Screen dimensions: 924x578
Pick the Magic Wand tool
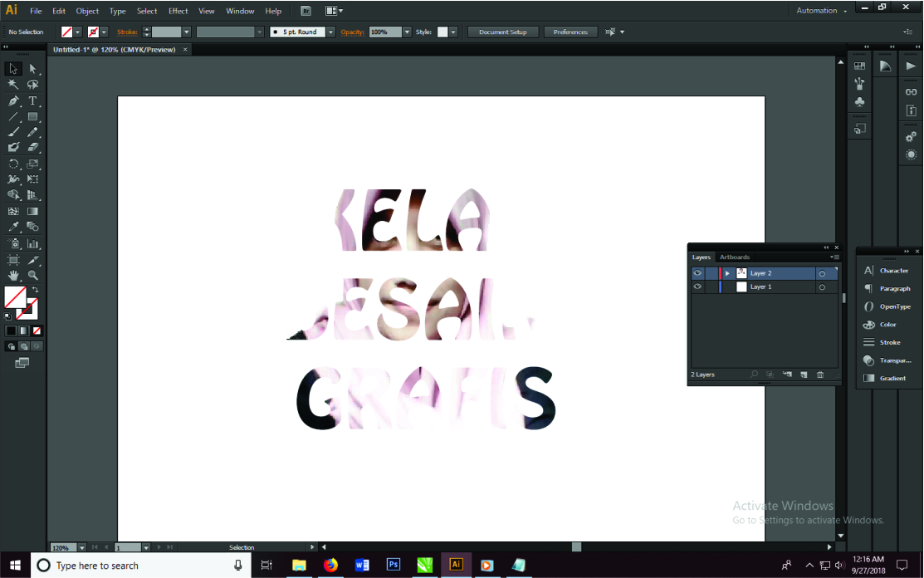pyautogui.click(x=13, y=85)
